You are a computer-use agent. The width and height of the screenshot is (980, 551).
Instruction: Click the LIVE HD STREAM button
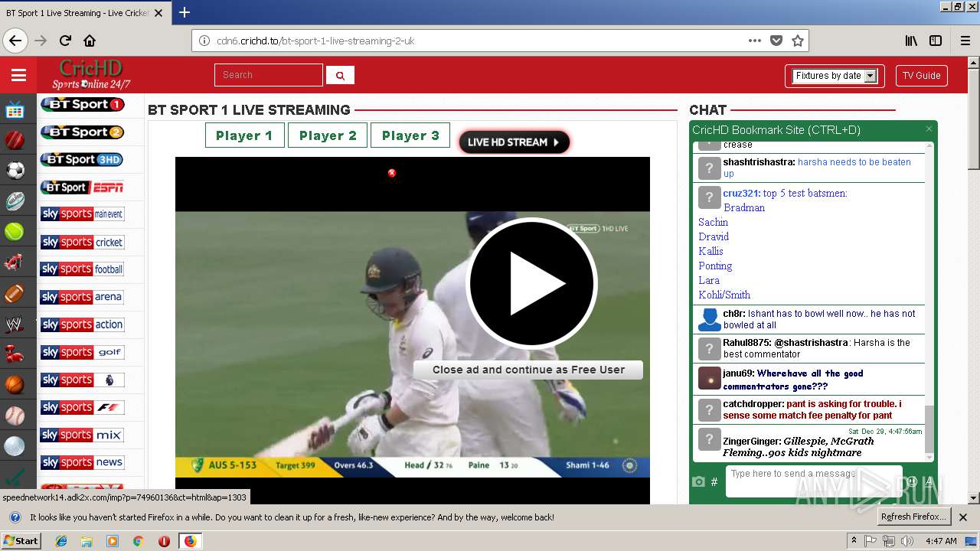[514, 142]
